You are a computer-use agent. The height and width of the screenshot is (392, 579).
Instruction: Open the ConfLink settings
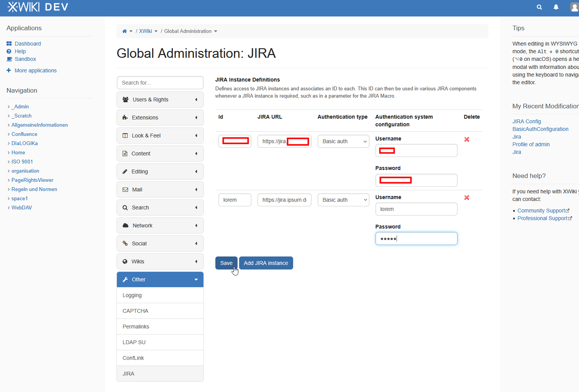pyautogui.click(x=160, y=358)
